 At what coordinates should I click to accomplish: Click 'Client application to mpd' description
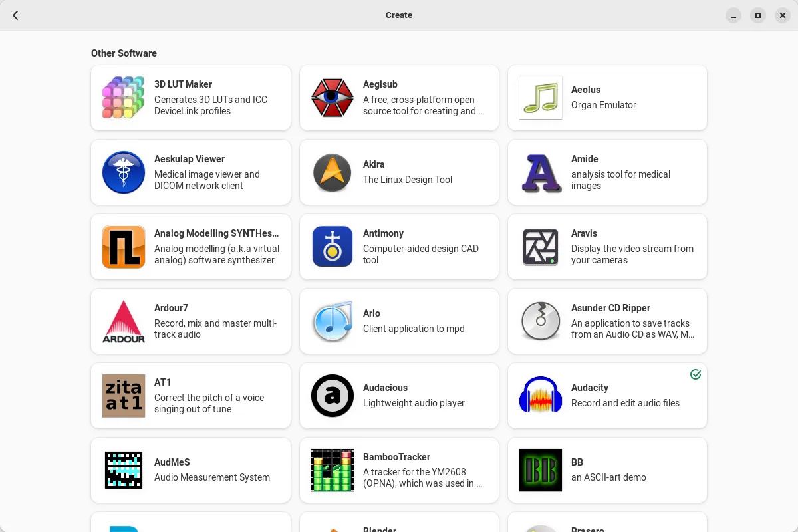(414, 329)
